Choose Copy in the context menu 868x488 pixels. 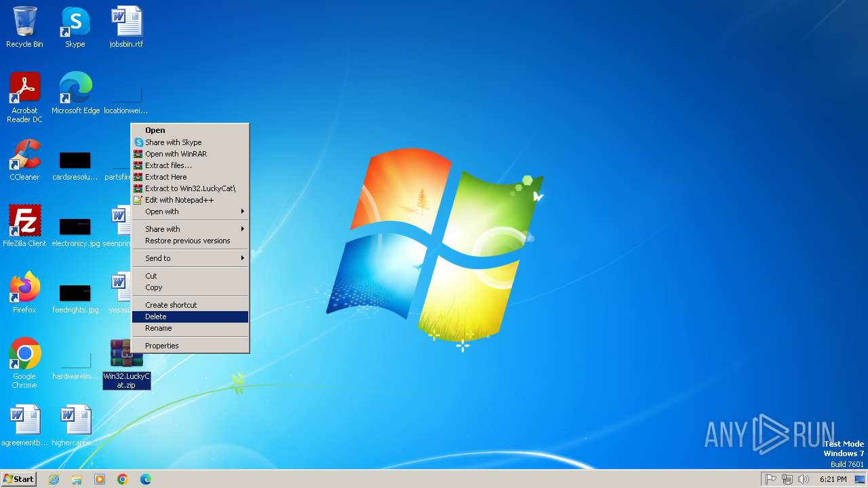point(191,287)
